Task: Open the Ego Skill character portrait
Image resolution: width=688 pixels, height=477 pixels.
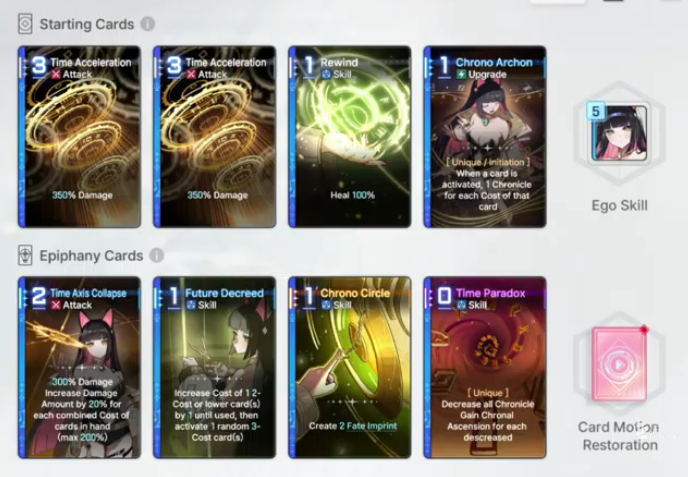Action: (619, 133)
